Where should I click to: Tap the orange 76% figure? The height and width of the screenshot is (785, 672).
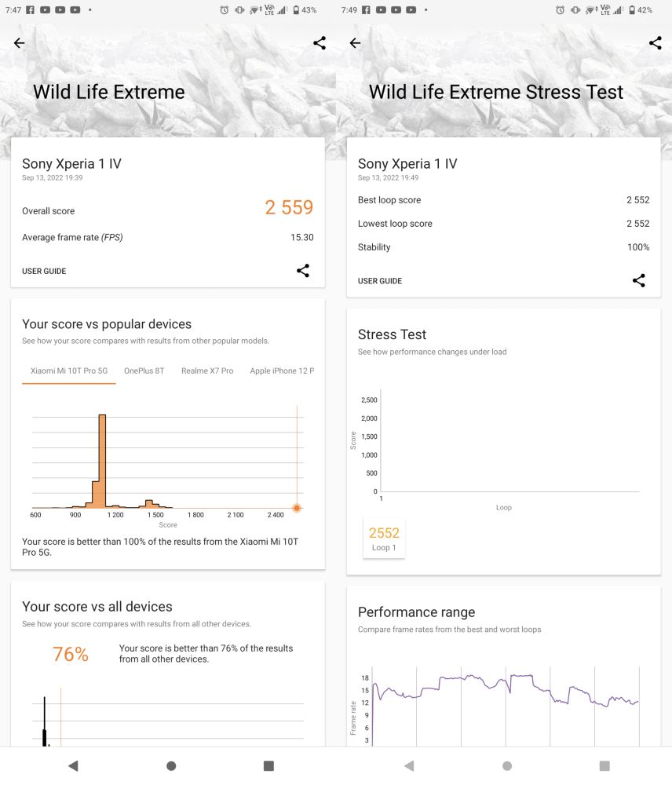point(71,655)
